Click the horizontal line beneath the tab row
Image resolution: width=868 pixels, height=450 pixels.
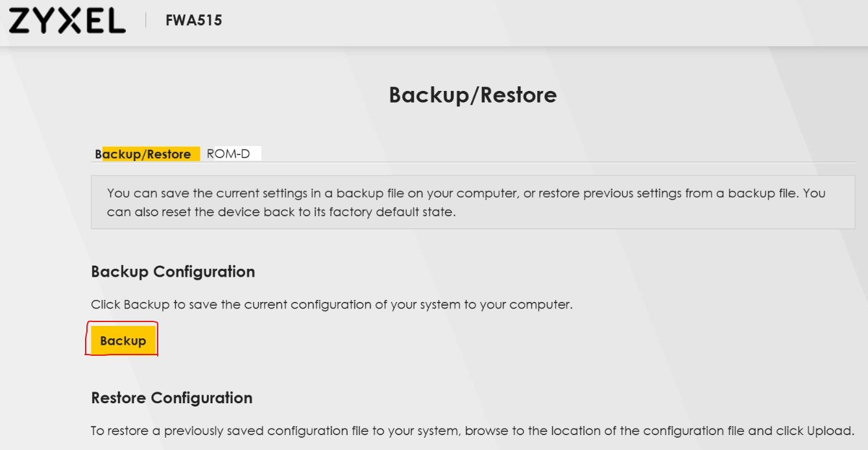pyautogui.click(x=473, y=162)
